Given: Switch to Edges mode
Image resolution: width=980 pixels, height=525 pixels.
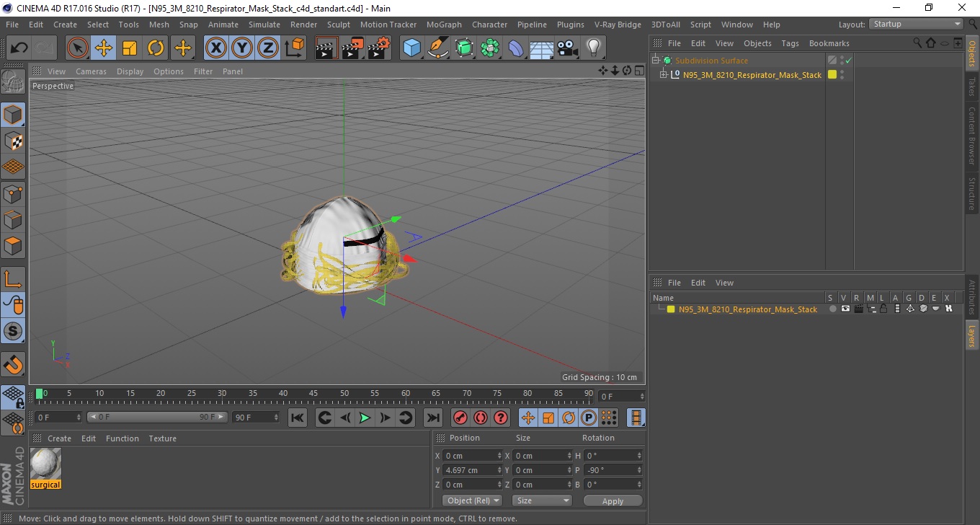Looking at the screenshot, I should [13, 220].
